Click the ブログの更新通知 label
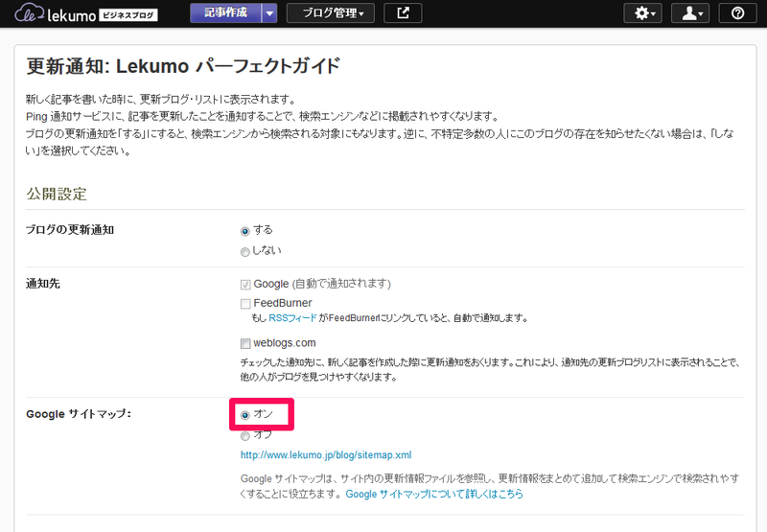Viewport: 767px width, 532px height. click(70, 230)
